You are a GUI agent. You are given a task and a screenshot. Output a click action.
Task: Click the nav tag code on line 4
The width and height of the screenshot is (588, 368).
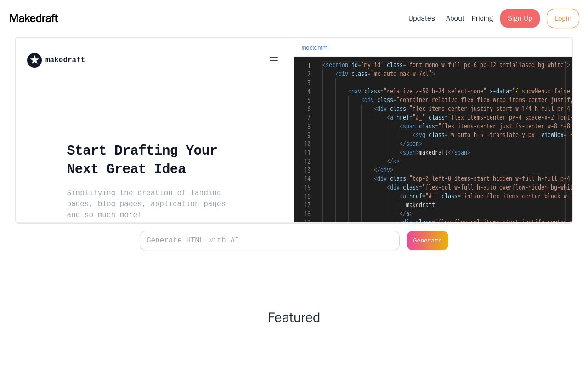pos(459,91)
